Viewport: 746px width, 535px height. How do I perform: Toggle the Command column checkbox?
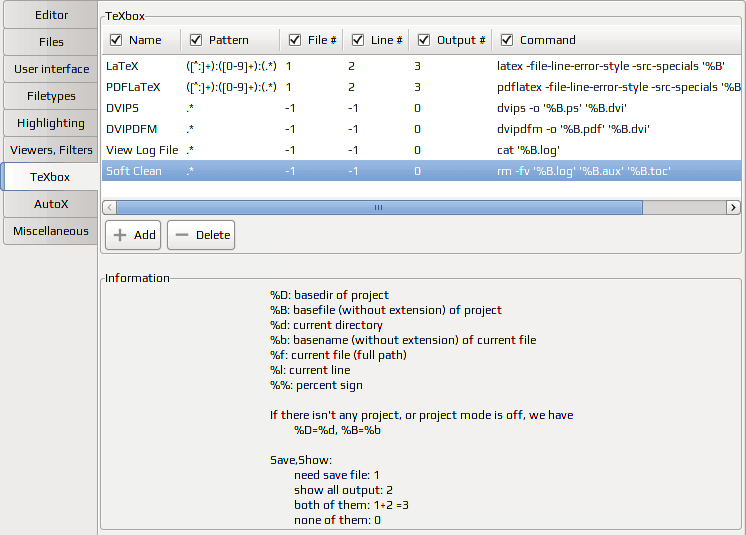click(x=507, y=40)
